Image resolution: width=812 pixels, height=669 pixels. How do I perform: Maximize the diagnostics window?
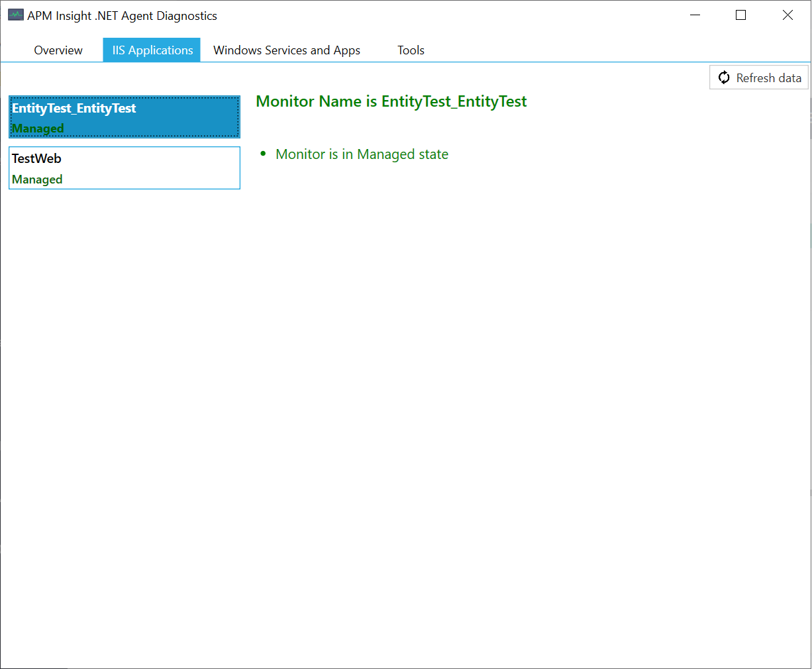coord(740,15)
